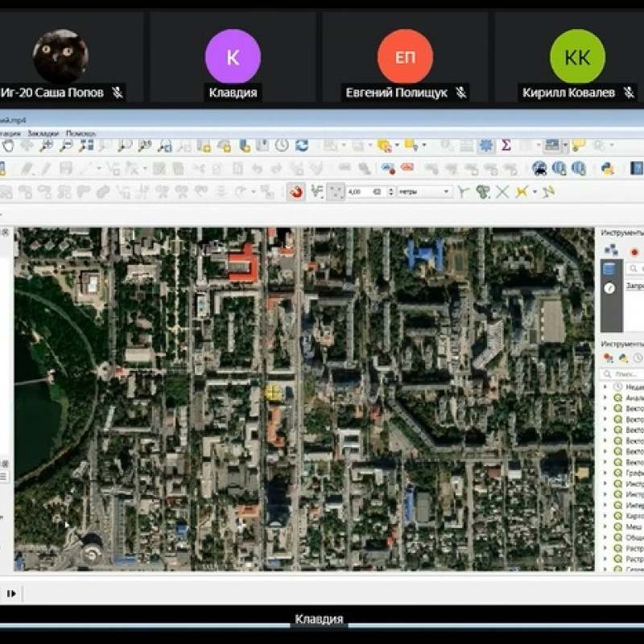644x644 pixels.
Task: Toggle Евгений Полищук's muted microphone icon
Action: click(460, 93)
